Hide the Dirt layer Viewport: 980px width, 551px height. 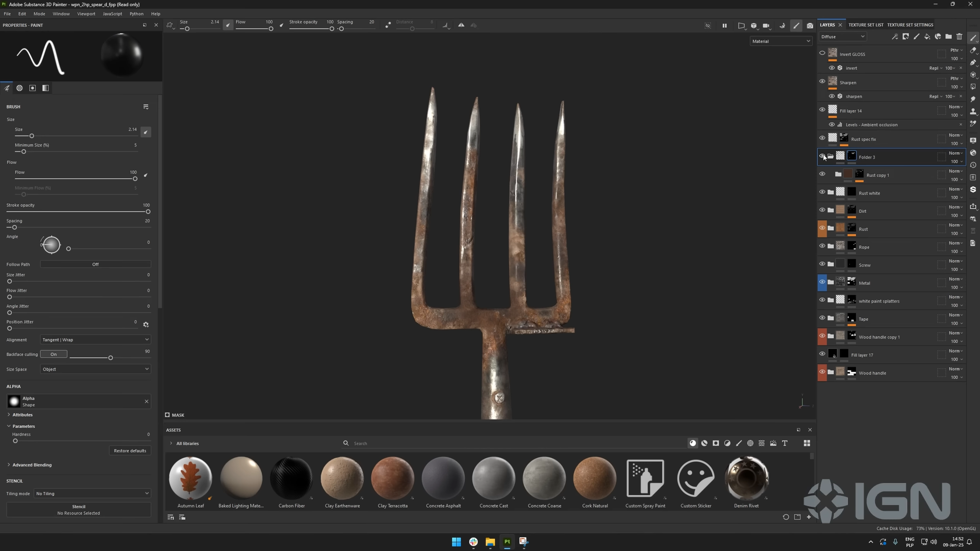pyautogui.click(x=822, y=210)
